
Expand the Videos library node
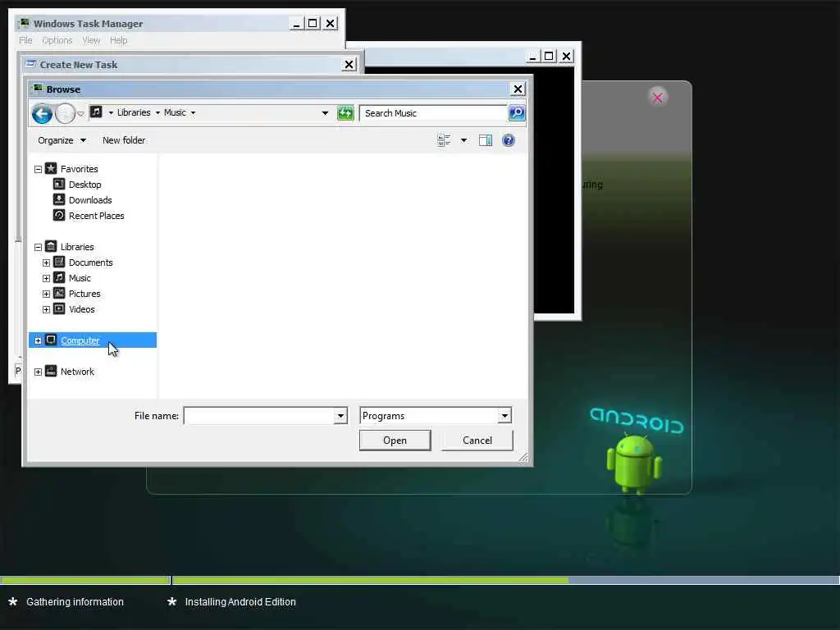[x=46, y=309]
